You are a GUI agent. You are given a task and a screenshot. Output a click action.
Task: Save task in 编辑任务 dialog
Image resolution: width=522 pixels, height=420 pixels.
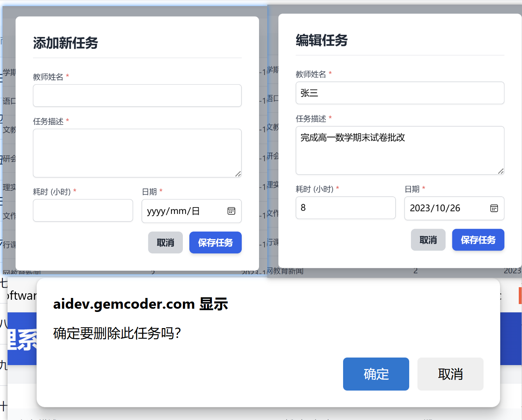478,240
